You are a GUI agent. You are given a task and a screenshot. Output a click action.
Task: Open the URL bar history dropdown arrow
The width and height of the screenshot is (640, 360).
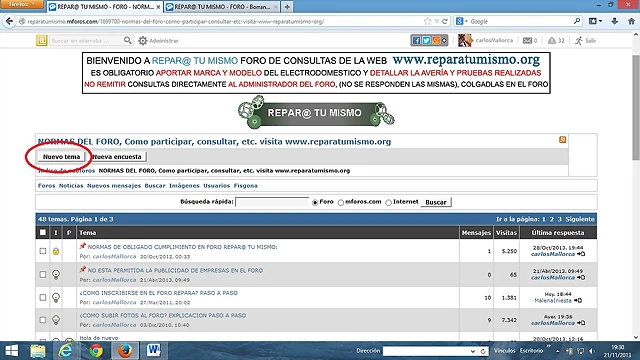437,21
